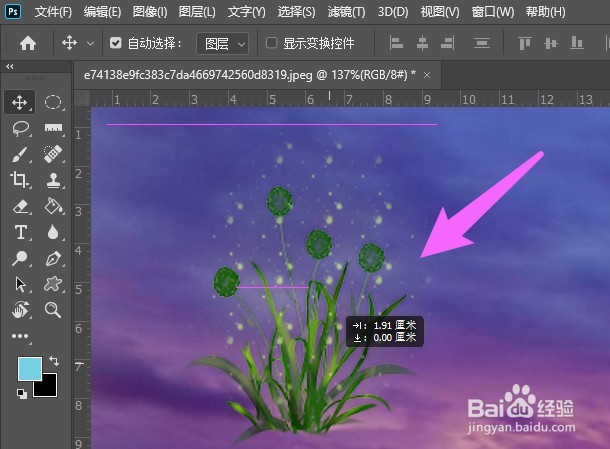
Task: Click the Move tool options icon
Action: 69,43
